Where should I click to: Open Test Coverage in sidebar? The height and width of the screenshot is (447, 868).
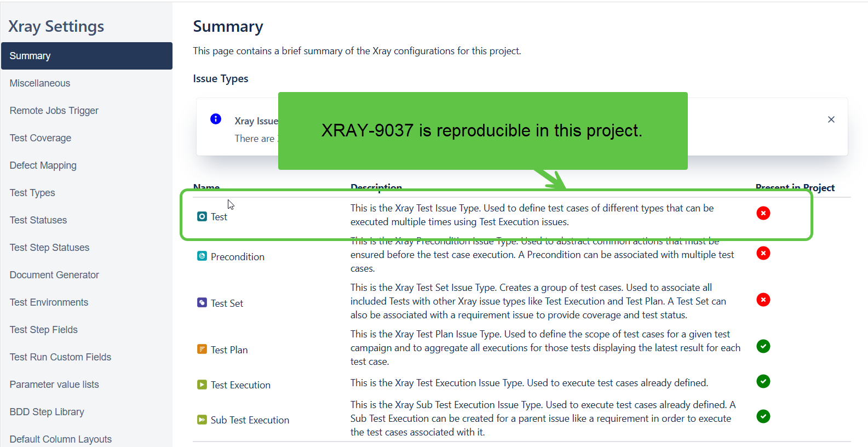(x=41, y=138)
